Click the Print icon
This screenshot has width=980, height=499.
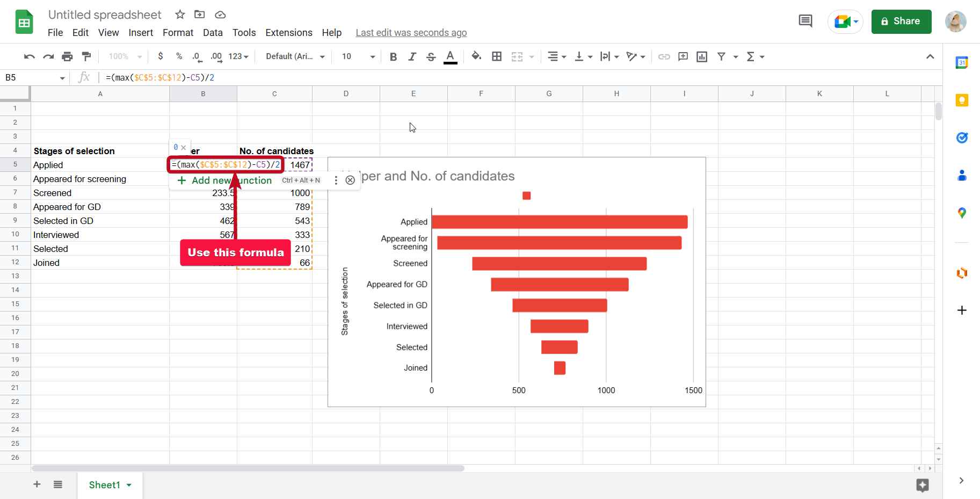pyautogui.click(x=67, y=56)
